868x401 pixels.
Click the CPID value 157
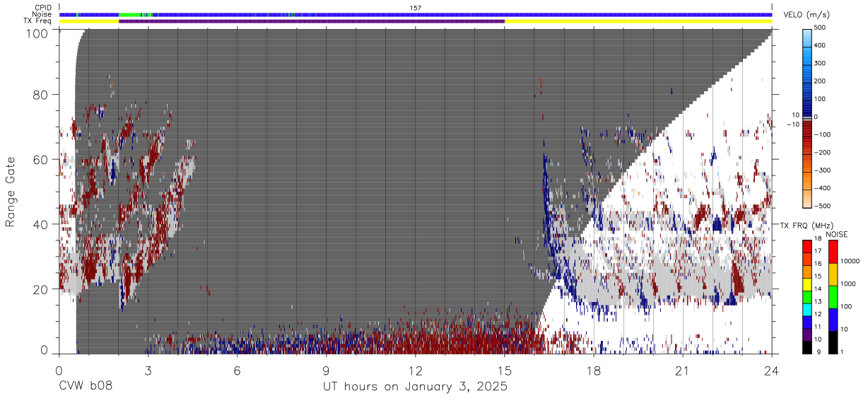(x=416, y=8)
